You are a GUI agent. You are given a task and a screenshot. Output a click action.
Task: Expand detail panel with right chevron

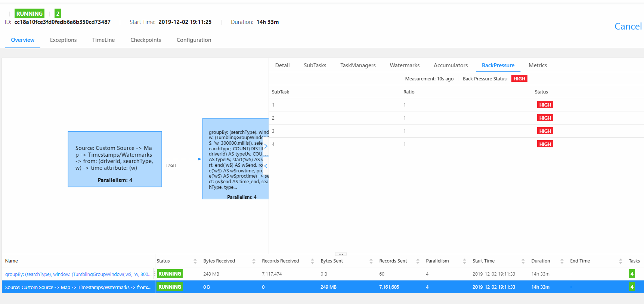click(266, 146)
